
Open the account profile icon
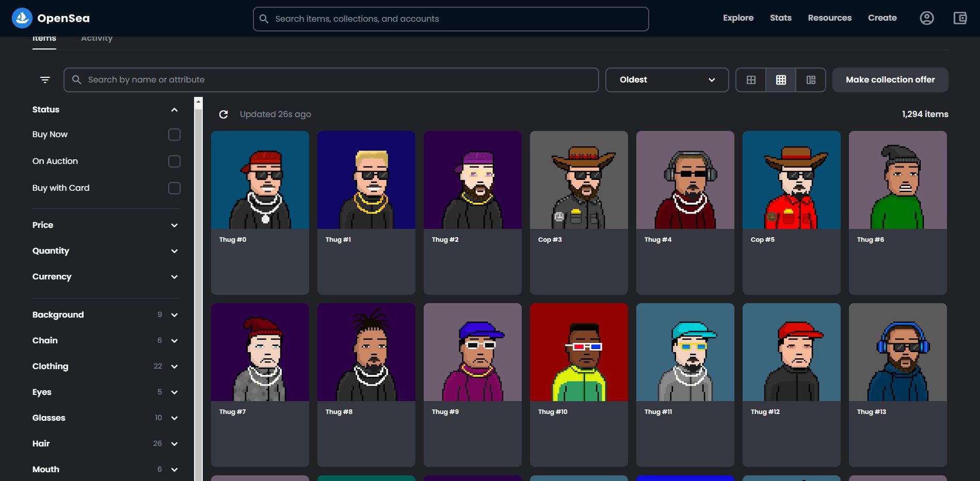926,18
